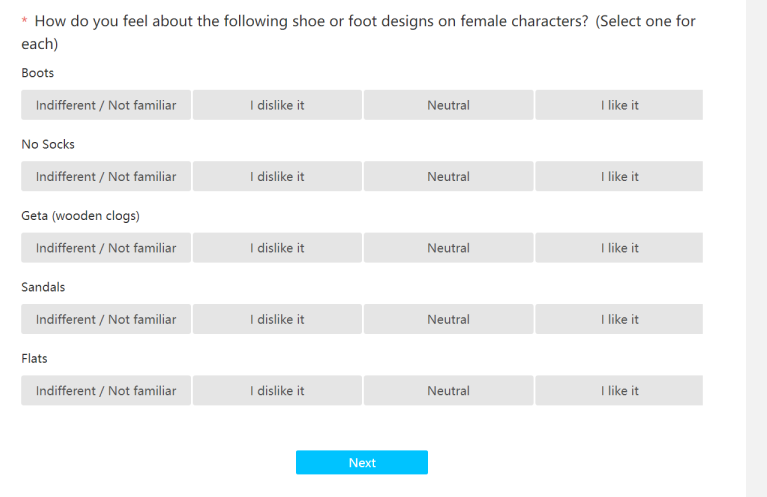Select 'Indifferent / Not familiar' for Geta

pyautogui.click(x=106, y=248)
